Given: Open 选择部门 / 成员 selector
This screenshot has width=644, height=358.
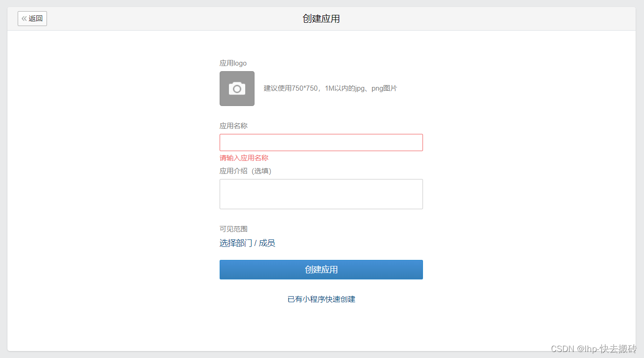Looking at the screenshot, I should (247, 243).
